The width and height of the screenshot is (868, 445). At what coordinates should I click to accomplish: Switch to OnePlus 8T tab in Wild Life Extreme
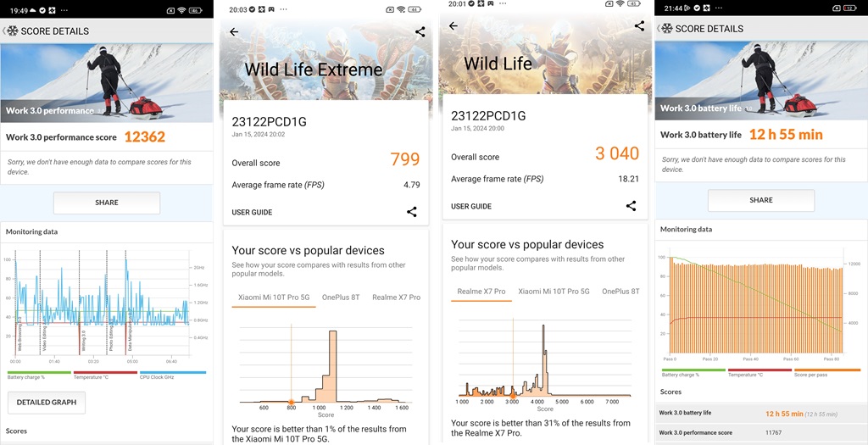341,298
